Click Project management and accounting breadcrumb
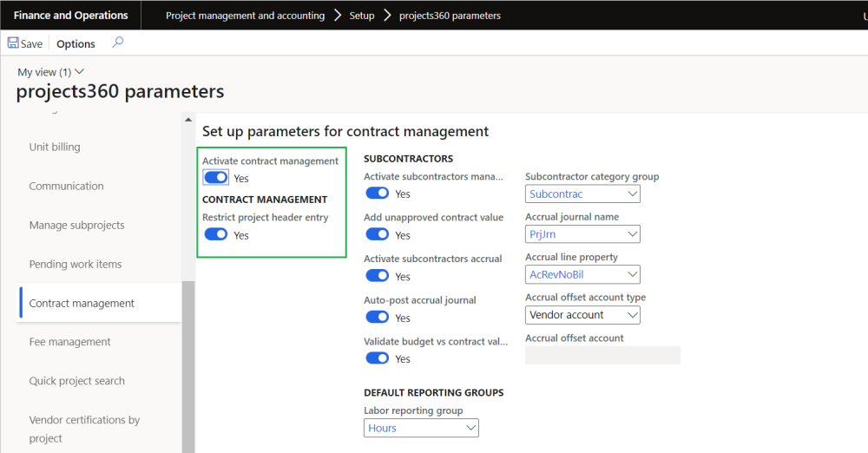Image resolution: width=868 pixels, height=453 pixels. coord(245,16)
